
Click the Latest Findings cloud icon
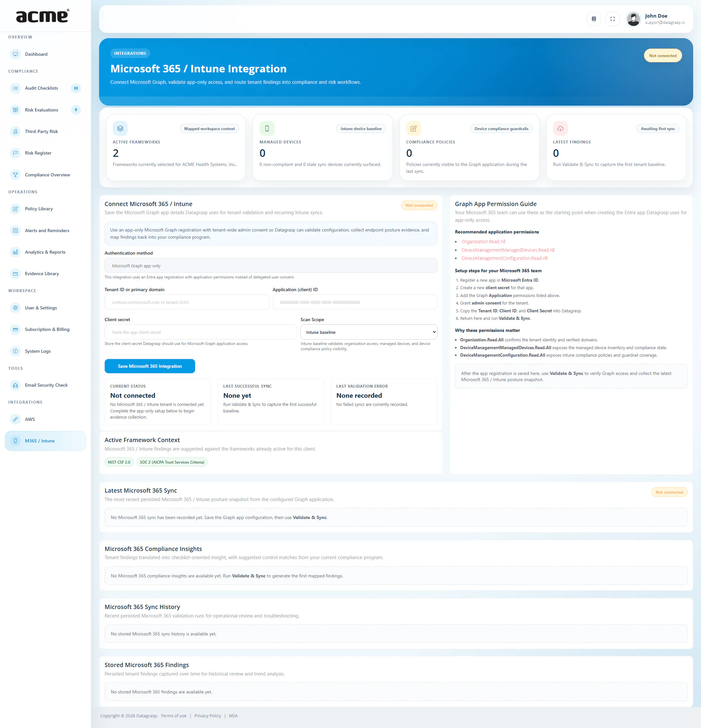(560, 128)
